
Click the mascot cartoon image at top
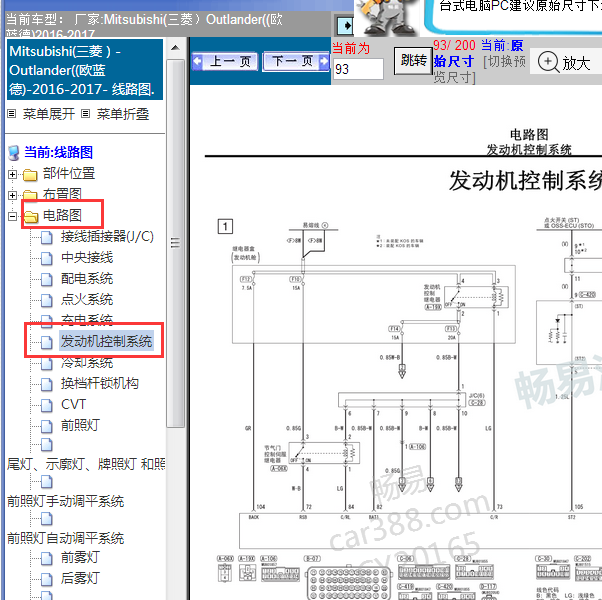pos(387,17)
